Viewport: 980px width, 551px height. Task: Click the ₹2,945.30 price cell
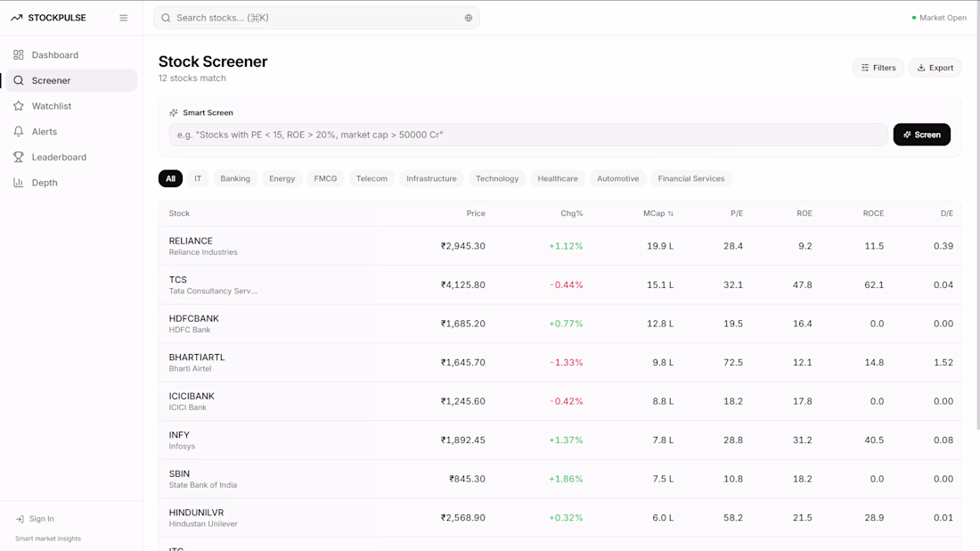coord(463,246)
